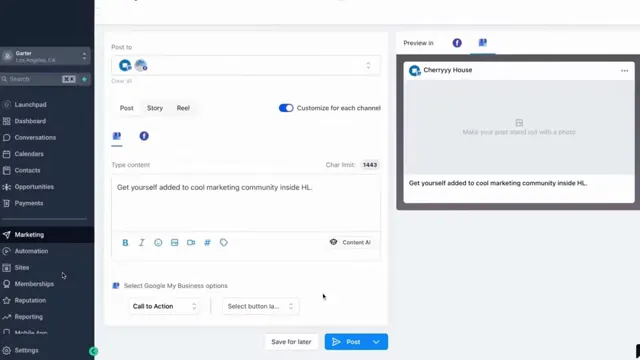Click the tag icon in editor toolbar
Screen dimensions: 640x360
point(224,242)
